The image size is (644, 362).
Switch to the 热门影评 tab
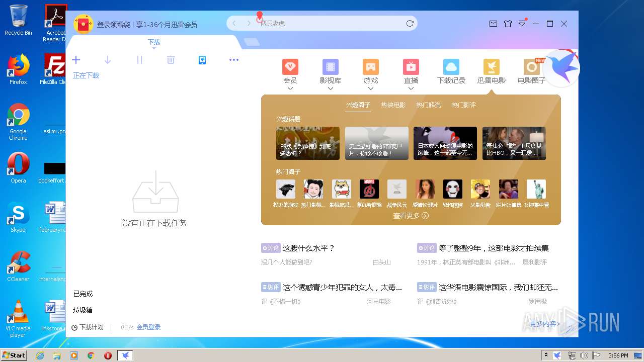pos(463,105)
